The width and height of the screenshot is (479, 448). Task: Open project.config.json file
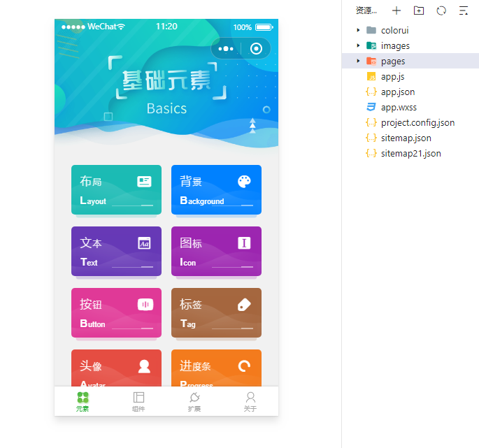coord(410,122)
